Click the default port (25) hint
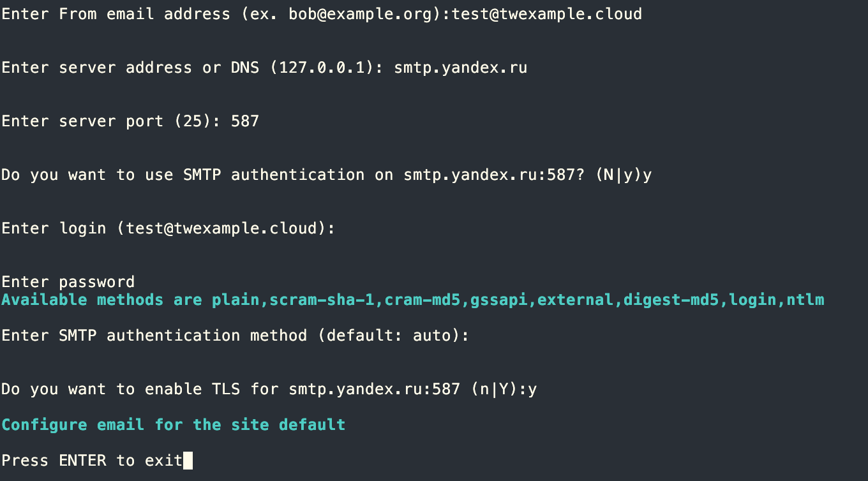The image size is (868, 481). pos(187,121)
